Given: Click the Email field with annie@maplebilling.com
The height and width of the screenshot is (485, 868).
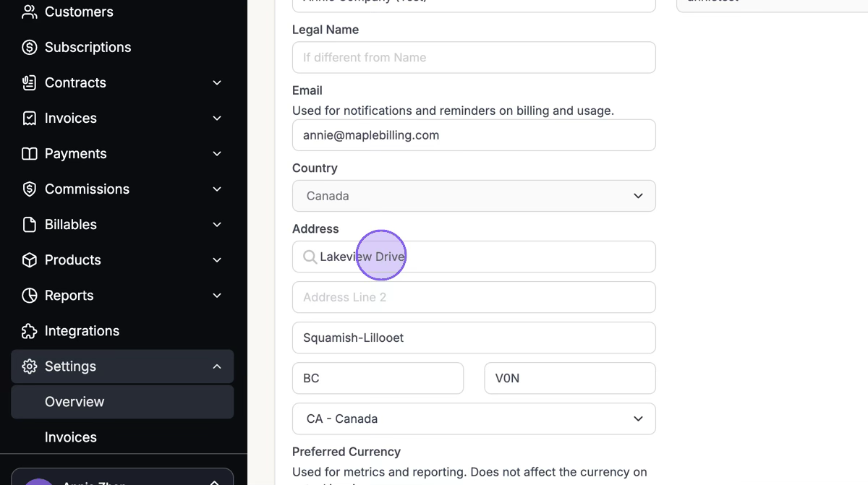Looking at the screenshot, I should click(474, 135).
